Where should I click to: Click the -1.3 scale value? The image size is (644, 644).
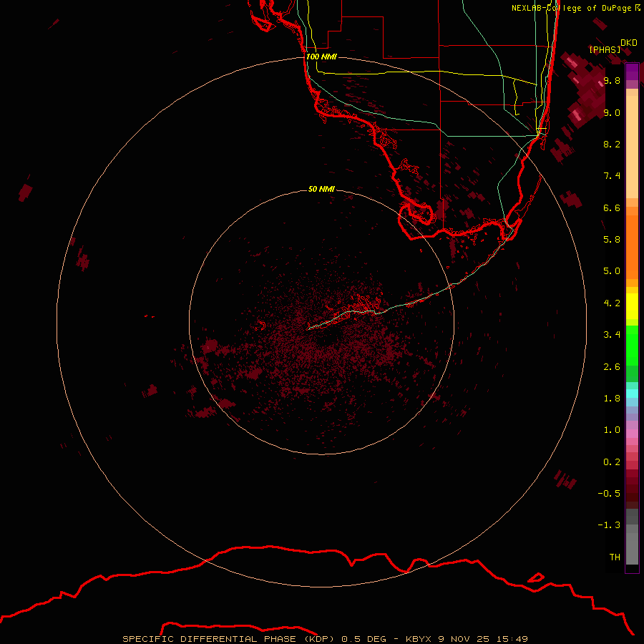pos(609,525)
